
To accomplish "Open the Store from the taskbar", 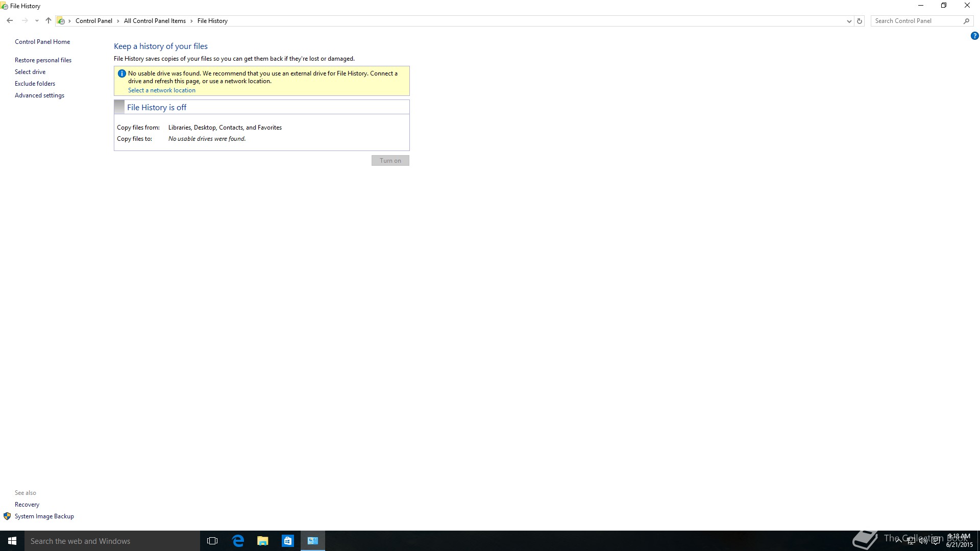I will (x=288, y=541).
